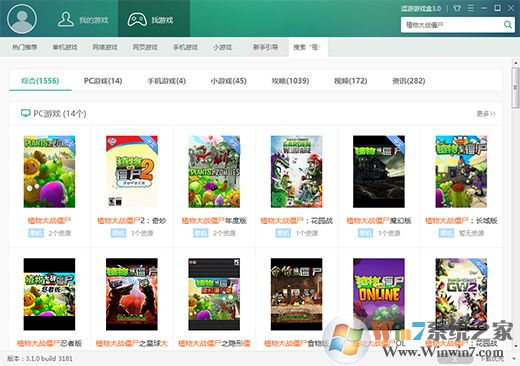Click the 植物大战僵尸2：奇妙 title
The width and height of the screenshot is (520, 366).
click(132, 220)
